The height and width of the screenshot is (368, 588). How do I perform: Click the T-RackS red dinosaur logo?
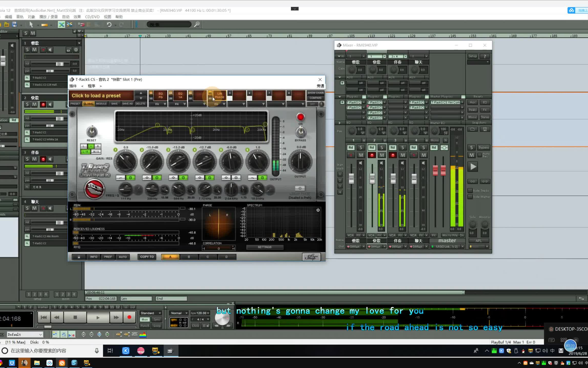coord(94,189)
